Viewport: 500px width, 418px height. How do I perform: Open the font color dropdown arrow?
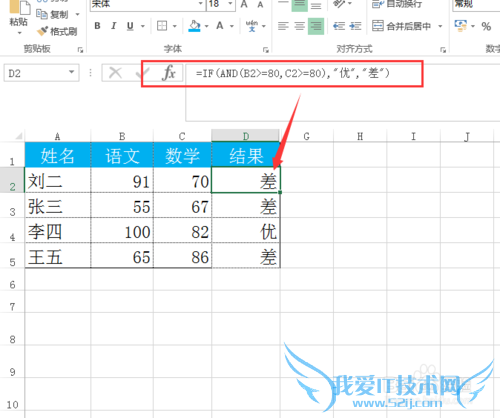point(232,26)
